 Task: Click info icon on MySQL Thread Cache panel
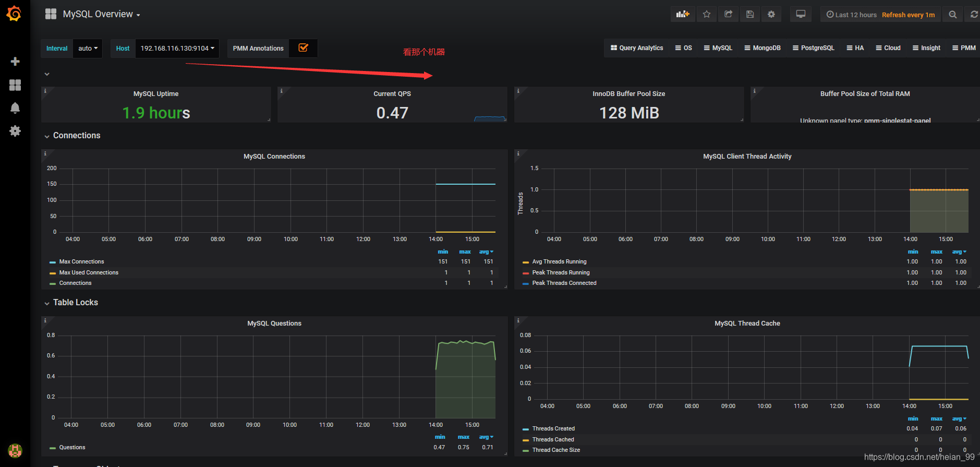click(x=518, y=320)
